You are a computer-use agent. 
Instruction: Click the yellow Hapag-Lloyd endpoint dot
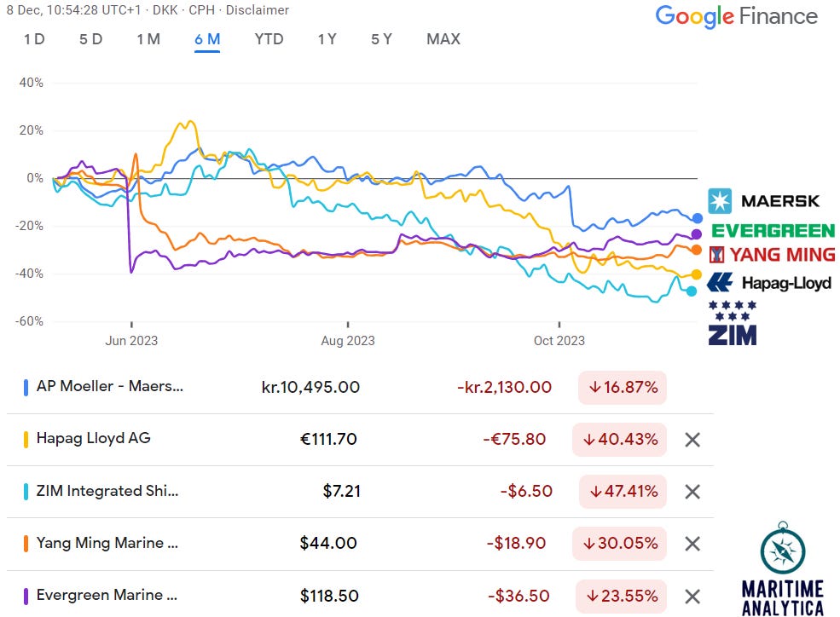[696, 274]
